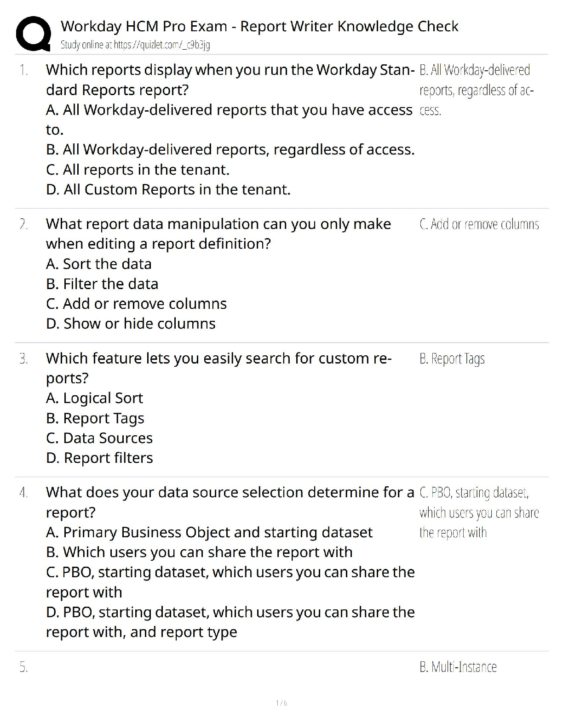Select 'A. Sort the data' option

click(x=99, y=264)
